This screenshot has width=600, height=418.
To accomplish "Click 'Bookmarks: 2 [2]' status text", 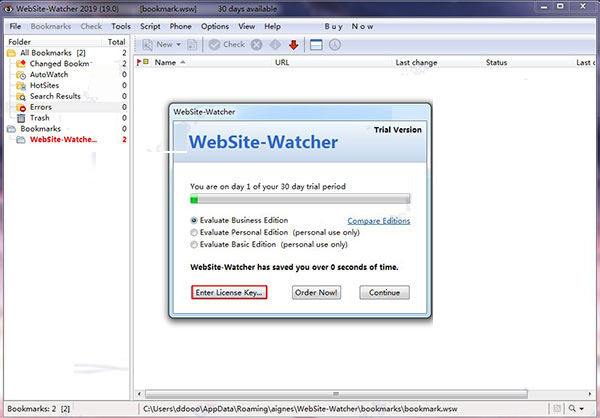I will point(39,409).
